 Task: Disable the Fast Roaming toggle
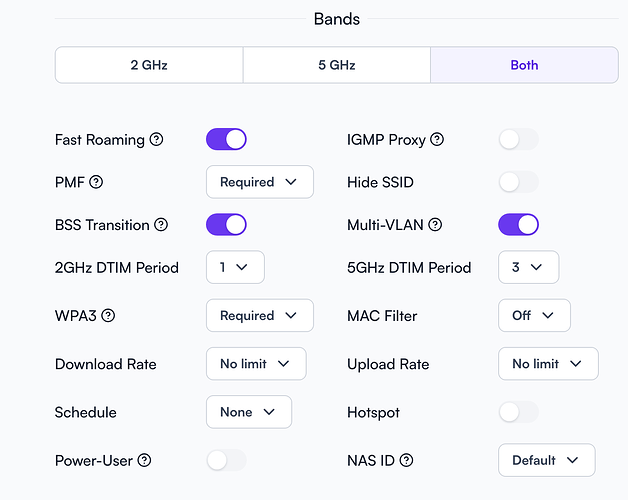[226, 140]
